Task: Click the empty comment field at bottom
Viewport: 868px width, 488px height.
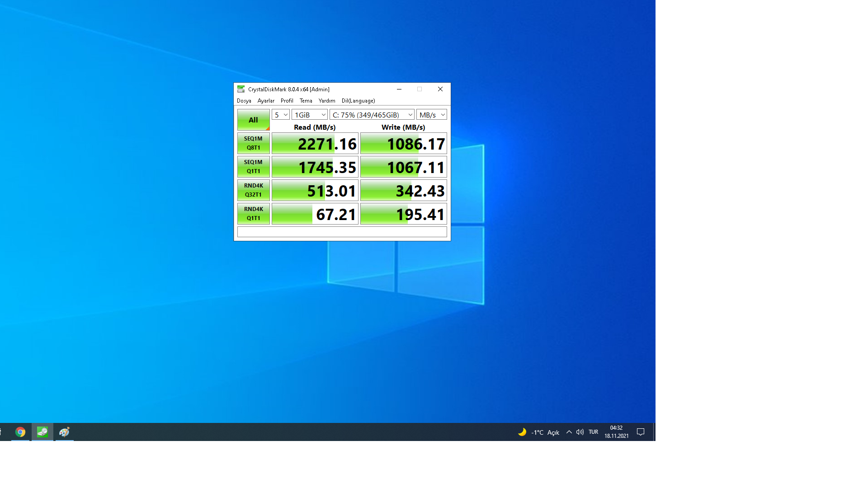Action: coord(342,232)
